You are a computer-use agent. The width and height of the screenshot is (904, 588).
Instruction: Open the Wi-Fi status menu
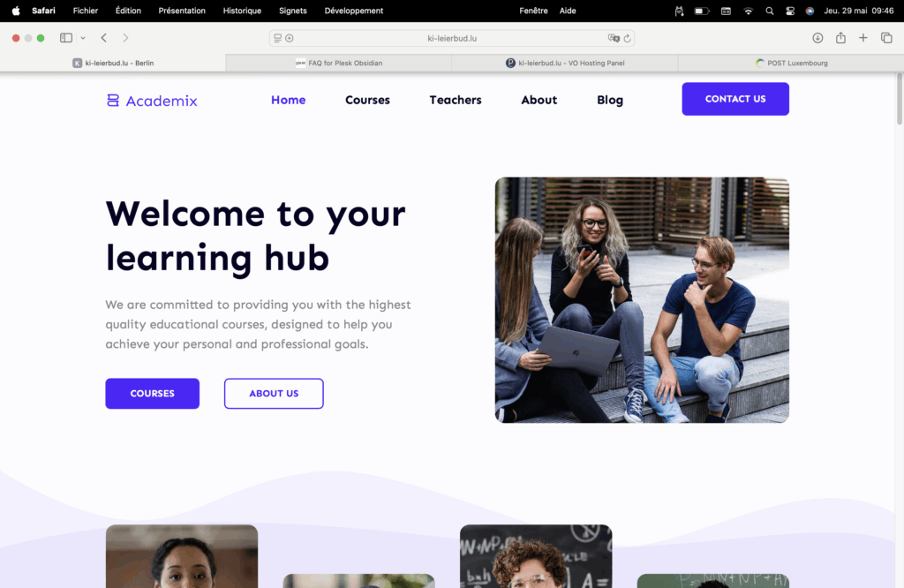(748, 11)
